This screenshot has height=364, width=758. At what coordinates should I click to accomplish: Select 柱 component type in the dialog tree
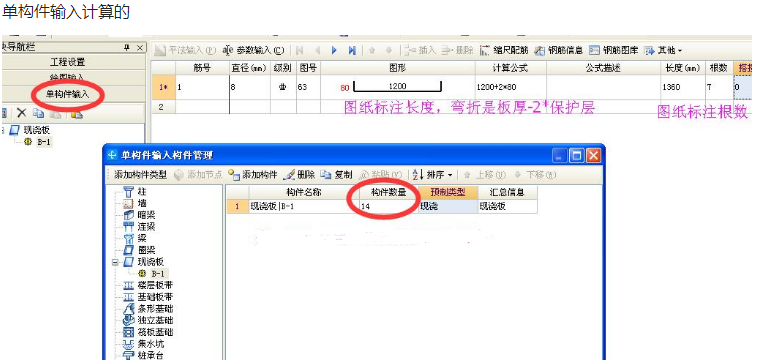(136, 191)
